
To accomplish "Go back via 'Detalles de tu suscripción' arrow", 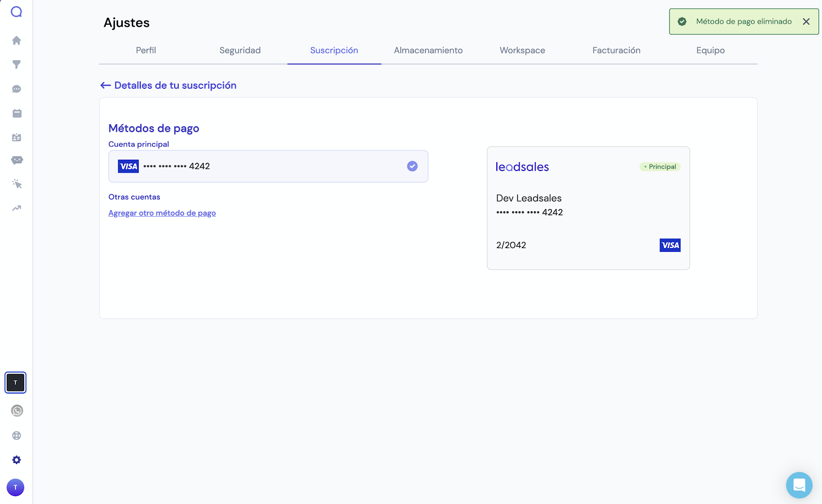I will pyautogui.click(x=106, y=85).
